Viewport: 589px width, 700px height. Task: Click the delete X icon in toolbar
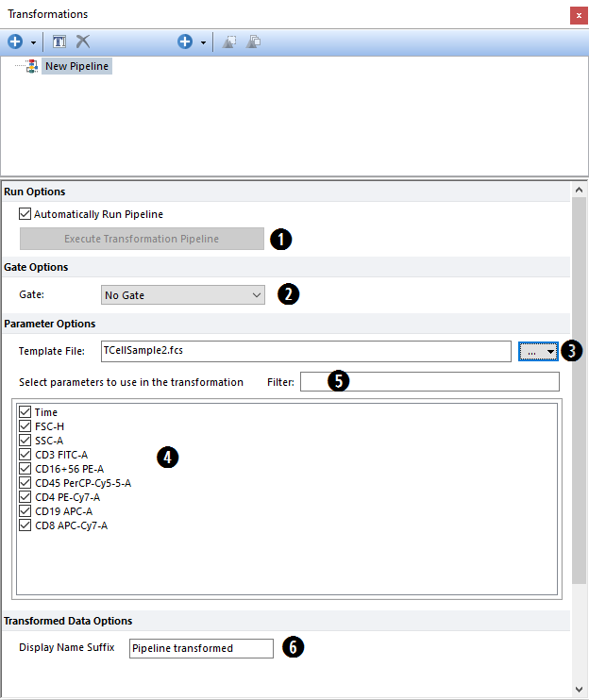(x=83, y=42)
